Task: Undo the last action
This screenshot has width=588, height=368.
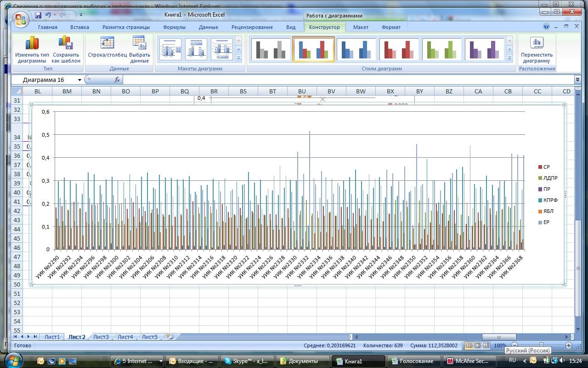Action: point(48,15)
